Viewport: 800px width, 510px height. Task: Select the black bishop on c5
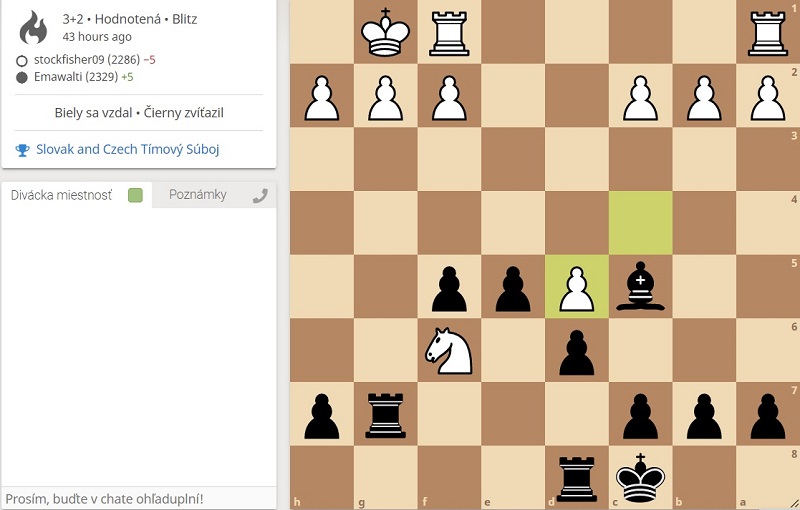click(640, 287)
